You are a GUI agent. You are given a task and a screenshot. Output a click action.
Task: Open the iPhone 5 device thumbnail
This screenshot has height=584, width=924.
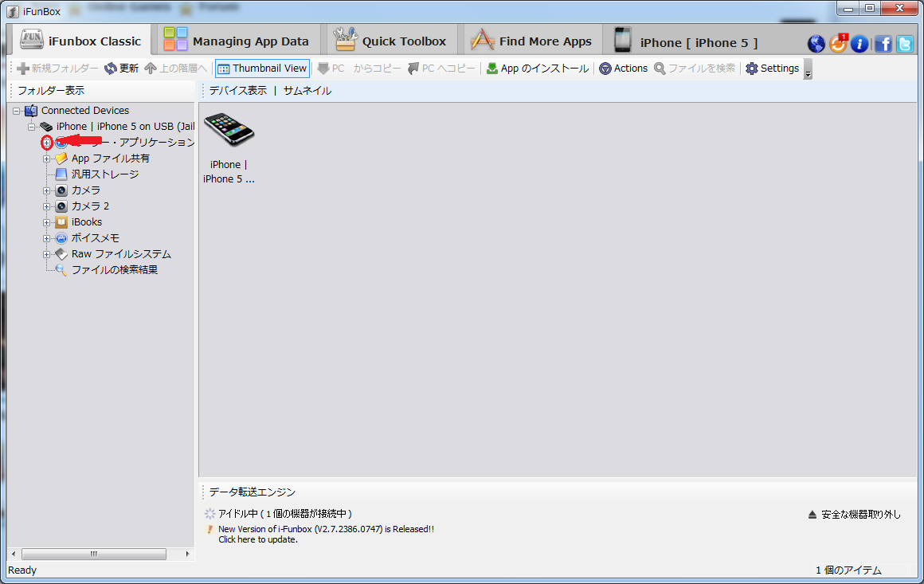[229, 147]
